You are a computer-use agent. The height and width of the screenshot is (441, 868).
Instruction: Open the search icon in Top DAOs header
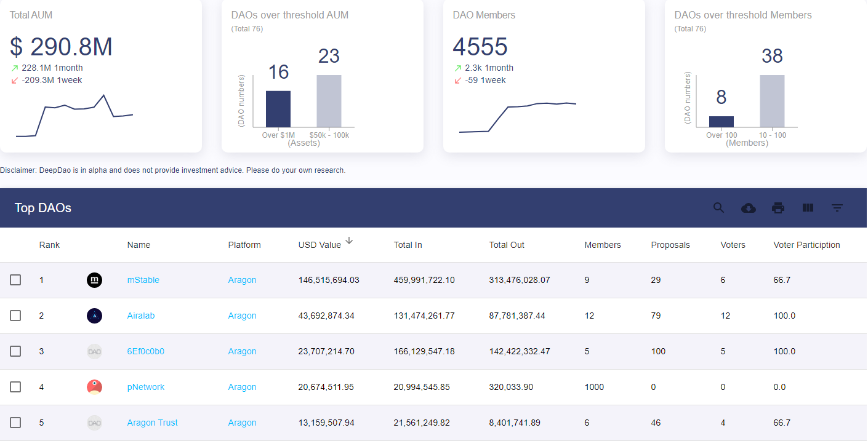coord(718,208)
